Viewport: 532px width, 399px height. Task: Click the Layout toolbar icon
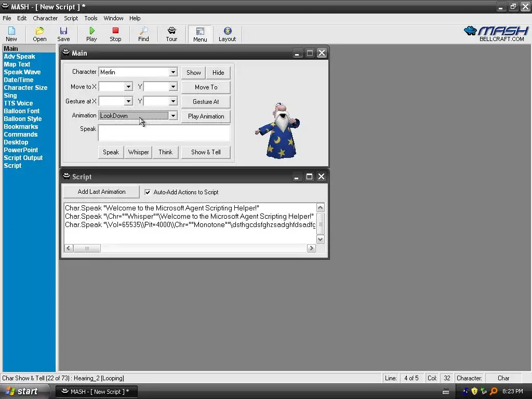228,34
